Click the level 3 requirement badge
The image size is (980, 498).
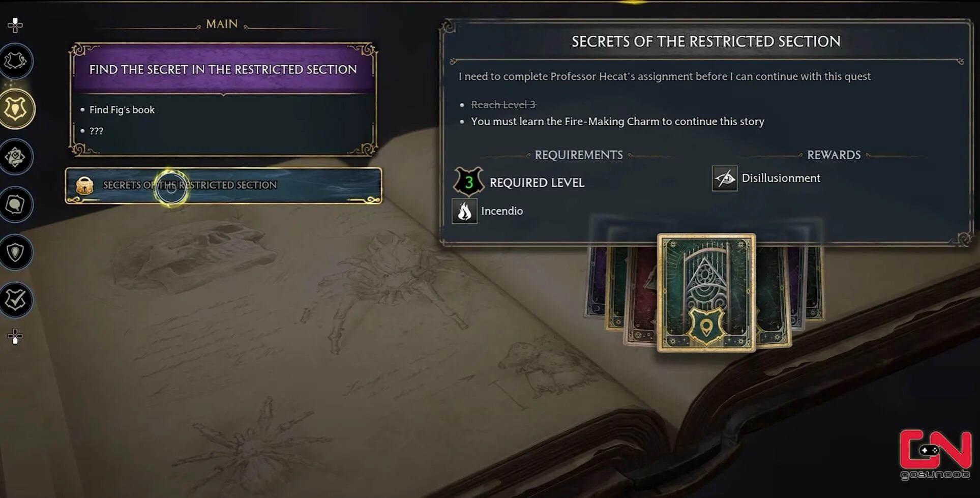click(468, 182)
